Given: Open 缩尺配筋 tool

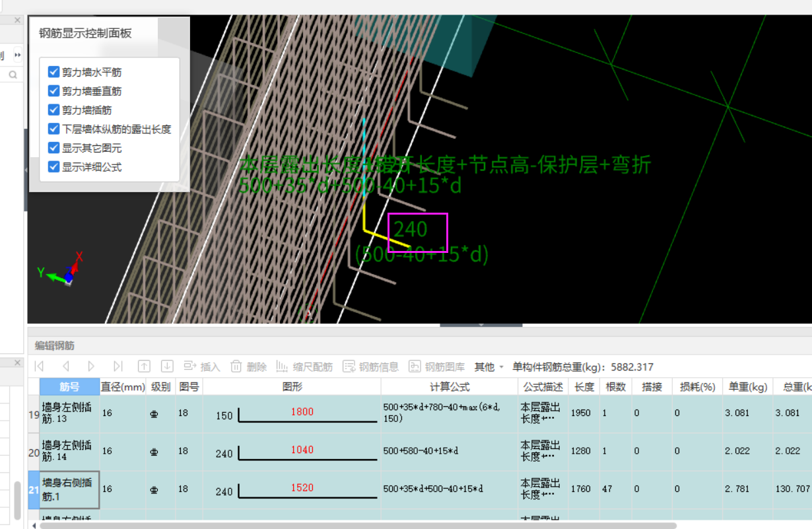Looking at the screenshot, I should [304, 367].
